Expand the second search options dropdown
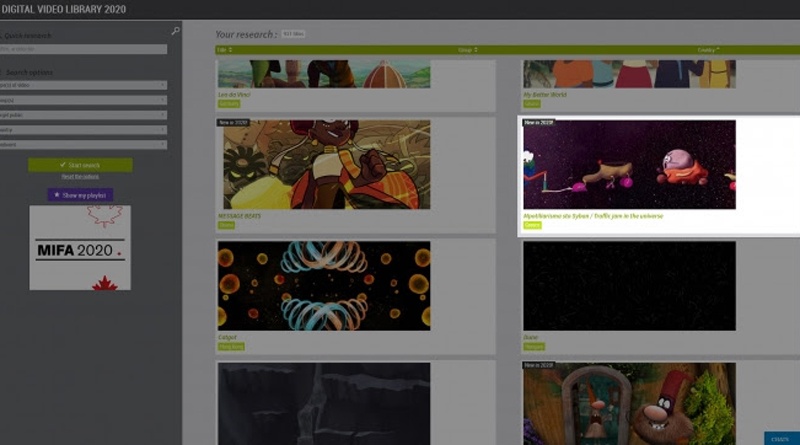Screen dimensions: 800x445 click(84, 100)
